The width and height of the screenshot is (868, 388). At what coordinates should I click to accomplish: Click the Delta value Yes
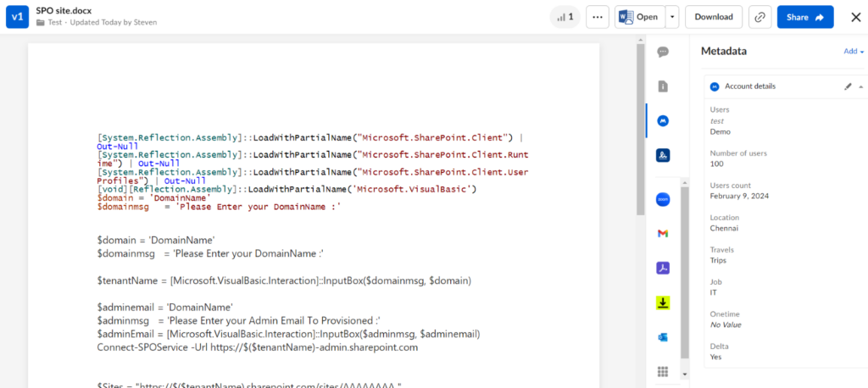[715, 357]
